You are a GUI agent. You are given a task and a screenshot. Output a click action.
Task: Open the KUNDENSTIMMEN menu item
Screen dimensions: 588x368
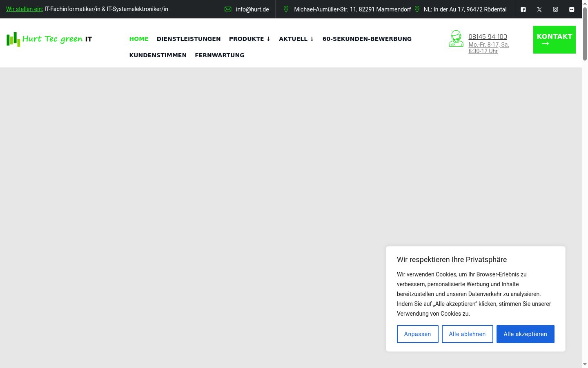158,55
